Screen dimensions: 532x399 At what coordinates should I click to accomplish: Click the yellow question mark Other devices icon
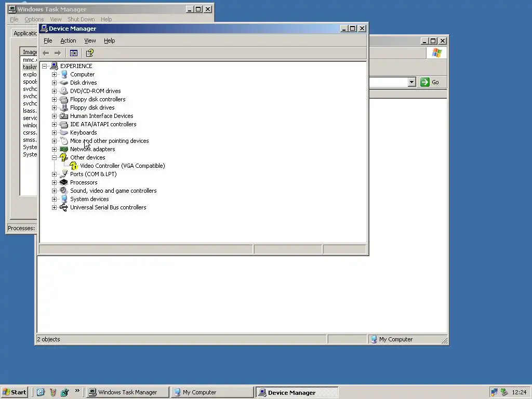[x=64, y=157]
